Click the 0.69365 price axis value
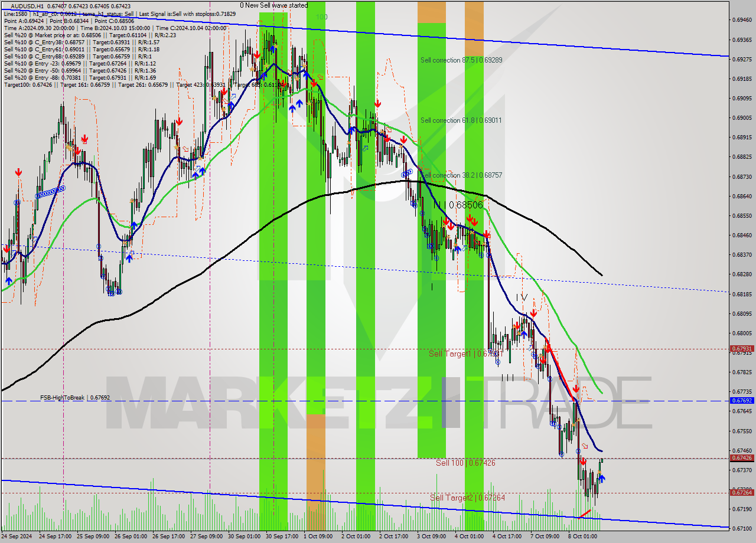Screen dimensions: 756x543 click(742, 40)
